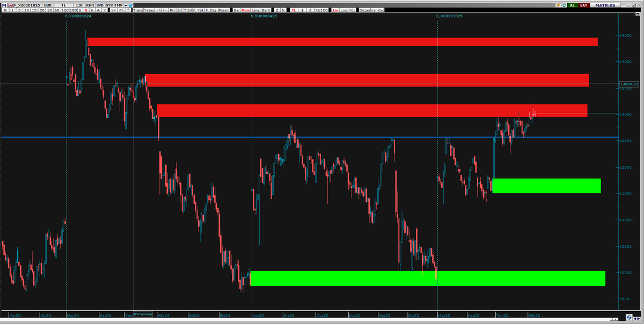Select the 1 minute timeframe
This screenshot has height=324, width=644.
[12, 10]
